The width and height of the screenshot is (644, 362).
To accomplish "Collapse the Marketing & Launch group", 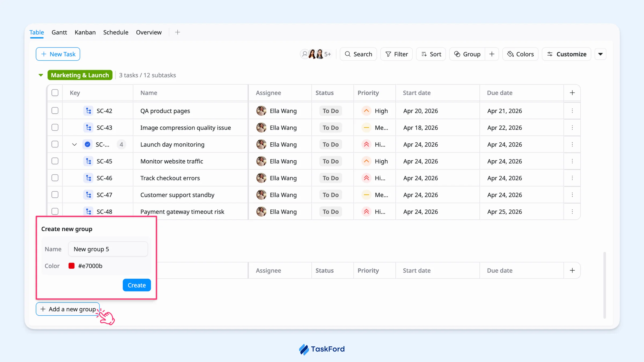I will (x=41, y=75).
